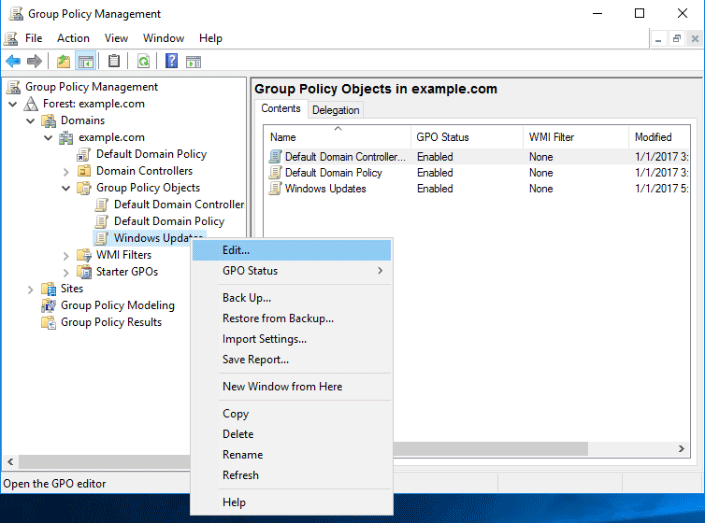Click the Forward arrow toolbar icon
705x523 pixels.
click(34, 61)
